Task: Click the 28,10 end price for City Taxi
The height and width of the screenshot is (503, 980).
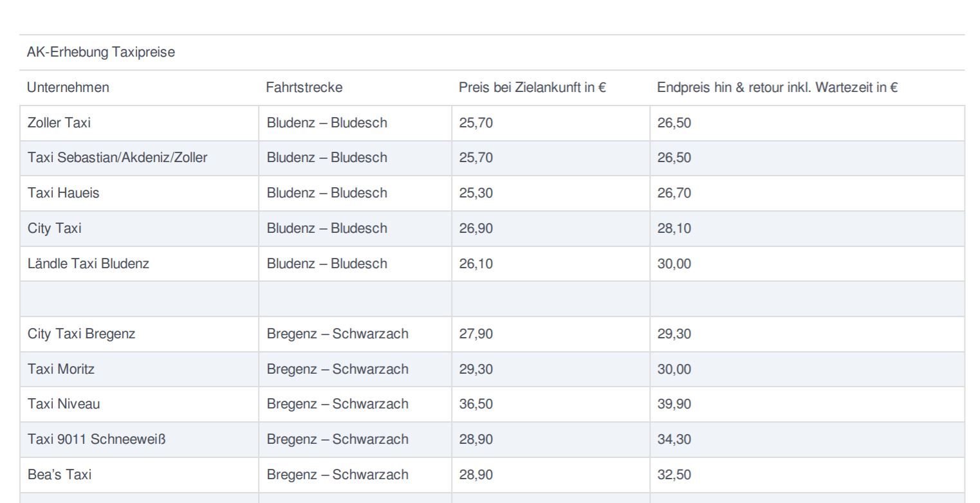Action: (674, 228)
